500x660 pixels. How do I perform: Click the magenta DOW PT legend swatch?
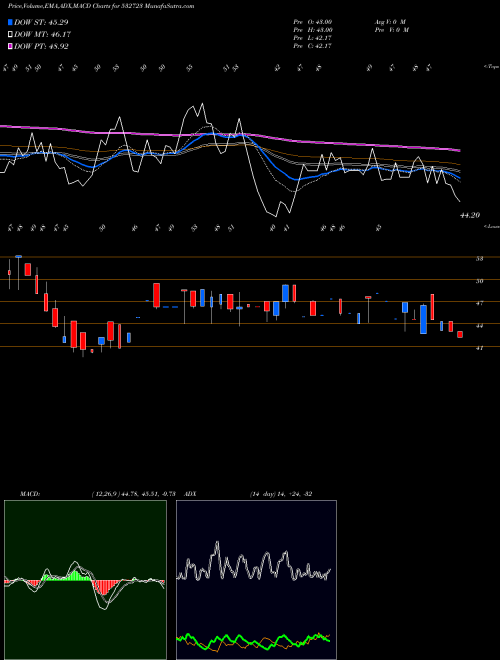10,46
